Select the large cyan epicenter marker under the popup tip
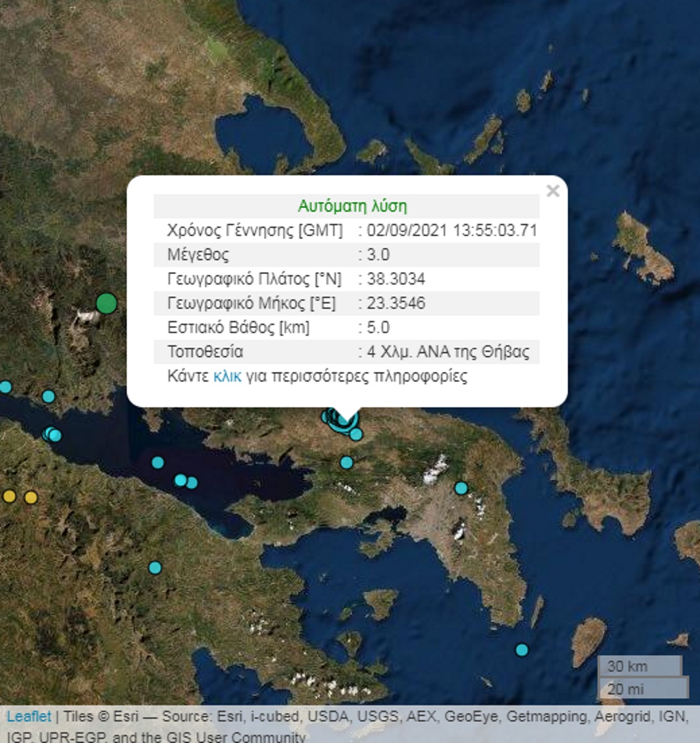This screenshot has width=700, height=743. coord(344,419)
